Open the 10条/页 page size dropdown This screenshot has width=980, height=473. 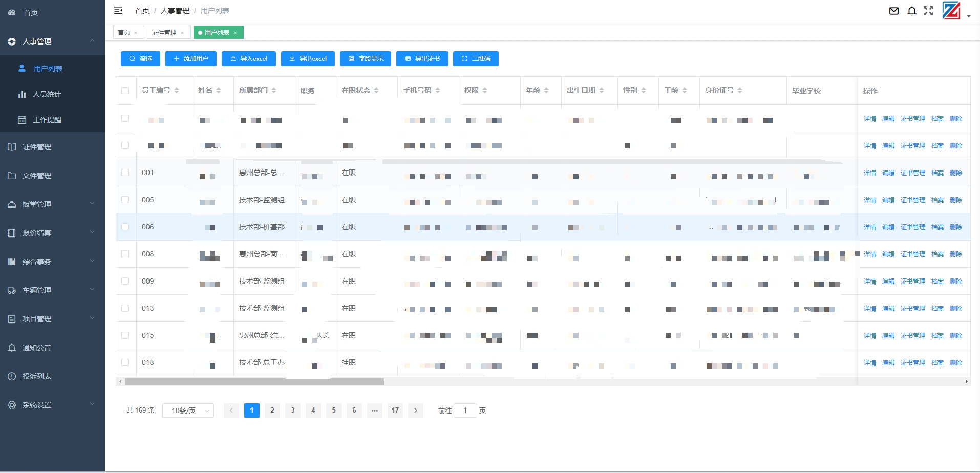[188, 411]
